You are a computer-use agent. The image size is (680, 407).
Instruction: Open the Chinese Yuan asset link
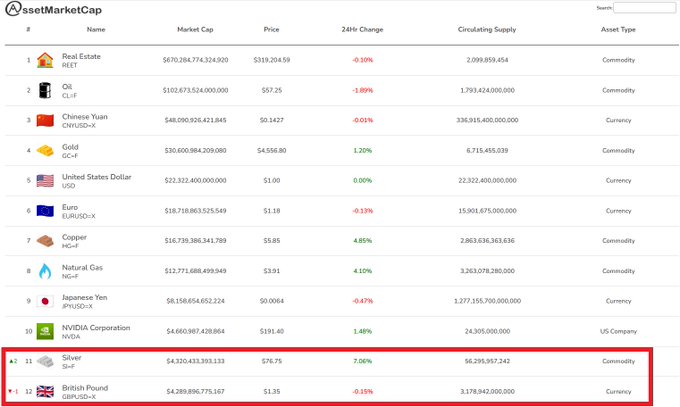[85, 117]
